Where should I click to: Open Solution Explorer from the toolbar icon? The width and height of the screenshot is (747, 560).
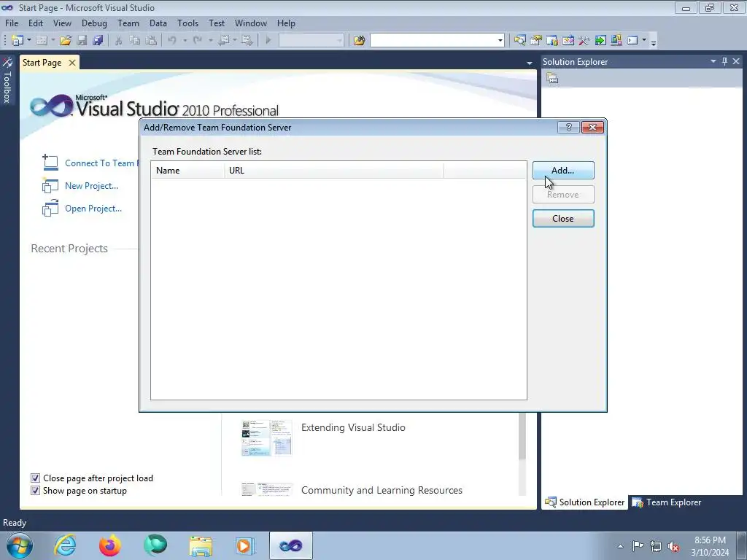(x=519, y=41)
